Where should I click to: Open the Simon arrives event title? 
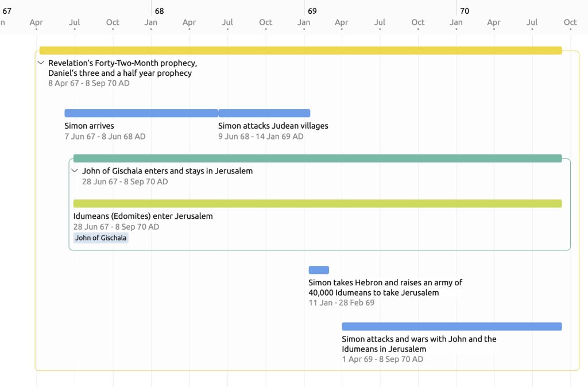tap(89, 126)
